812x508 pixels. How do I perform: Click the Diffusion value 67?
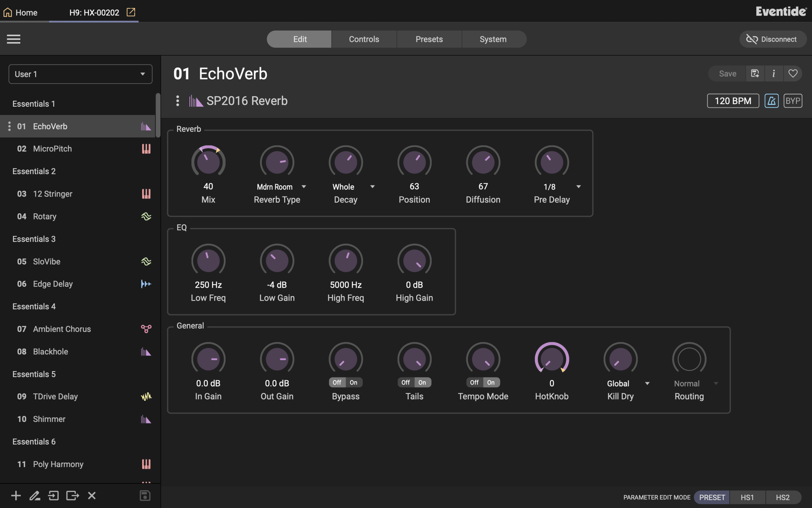pos(483,186)
